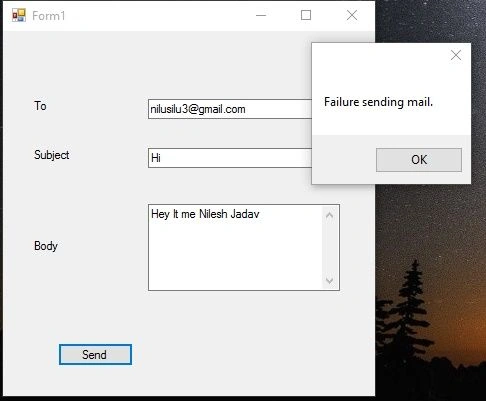Focus the Subject field containing Hi

[230, 158]
